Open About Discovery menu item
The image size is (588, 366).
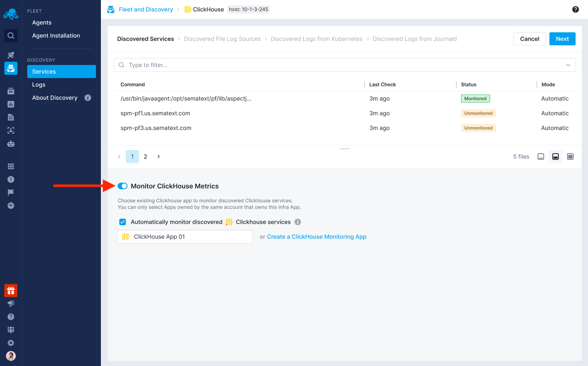click(x=55, y=98)
